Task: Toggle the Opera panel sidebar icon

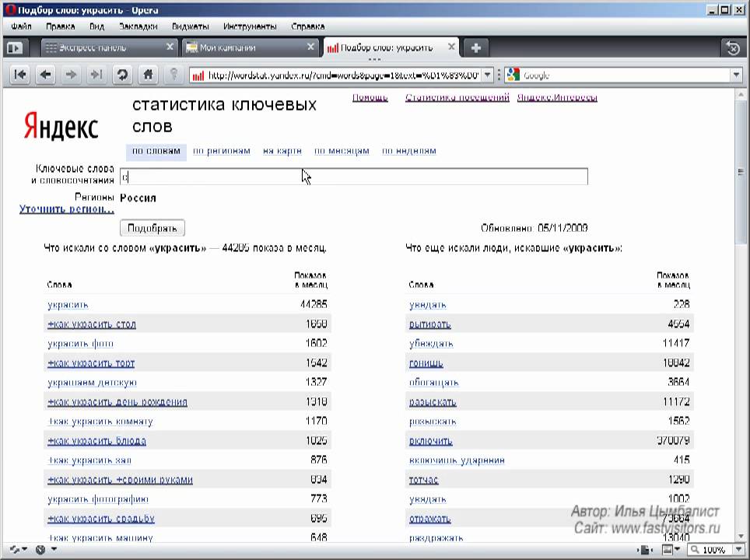Action: 14,47
